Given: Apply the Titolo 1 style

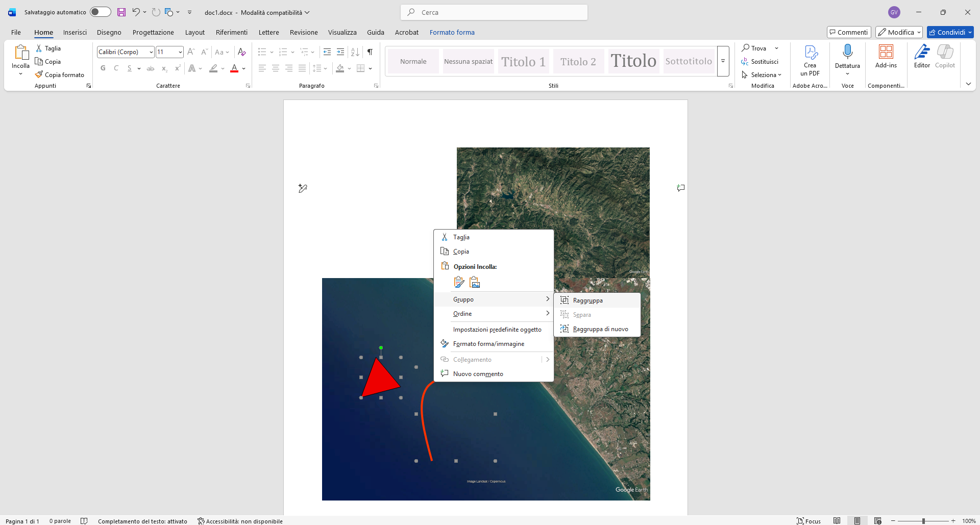Looking at the screenshot, I should point(523,62).
